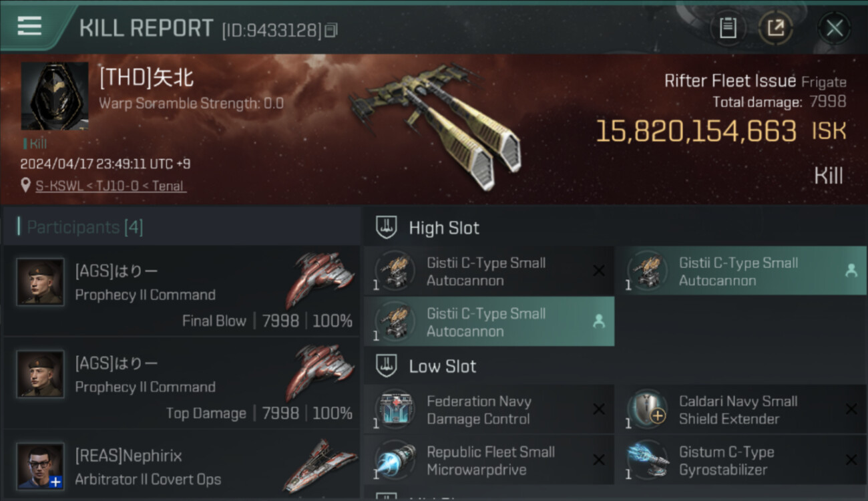Screen dimensions: 868x501
Task: Click the Rifter Fleet Issue ship image
Action: point(434,125)
